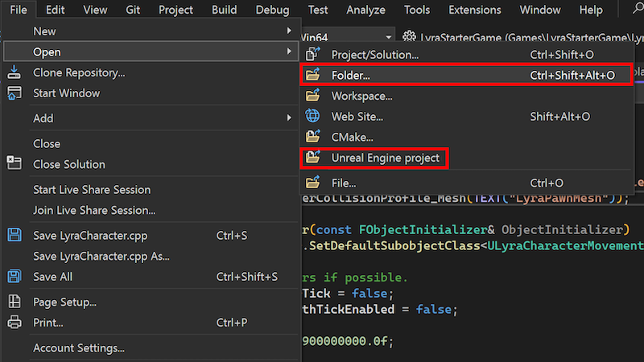Choose File... in Open submenu
Screen dimensions: 644x362
468,183
